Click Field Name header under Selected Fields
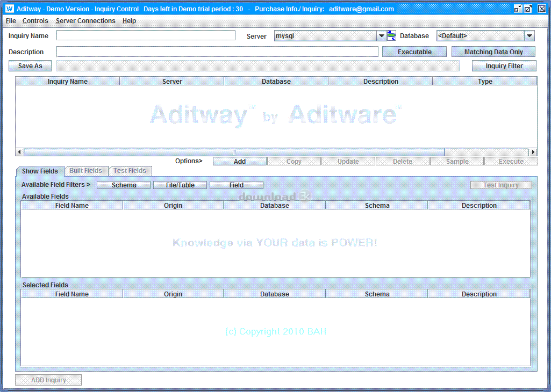The height and width of the screenshot is (392, 551). coord(72,294)
